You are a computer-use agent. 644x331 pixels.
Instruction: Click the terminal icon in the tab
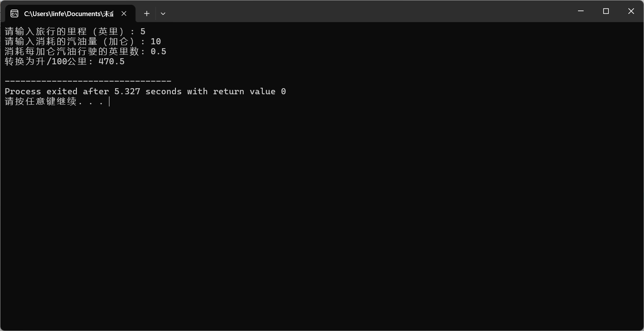[14, 13]
